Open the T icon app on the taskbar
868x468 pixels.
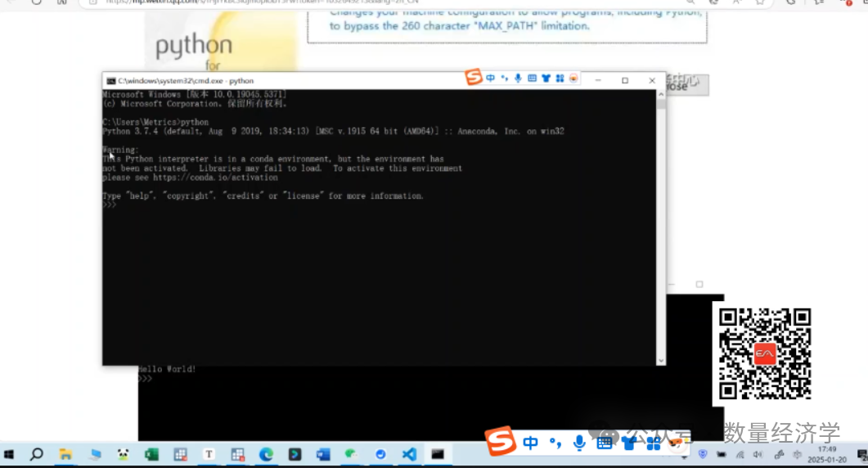[209, 455]
